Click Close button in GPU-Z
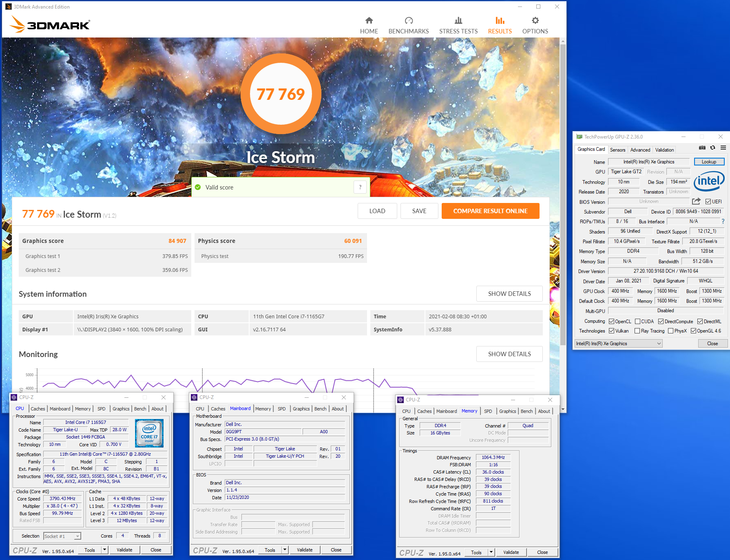The image size is (730, 560). [712, 344]
